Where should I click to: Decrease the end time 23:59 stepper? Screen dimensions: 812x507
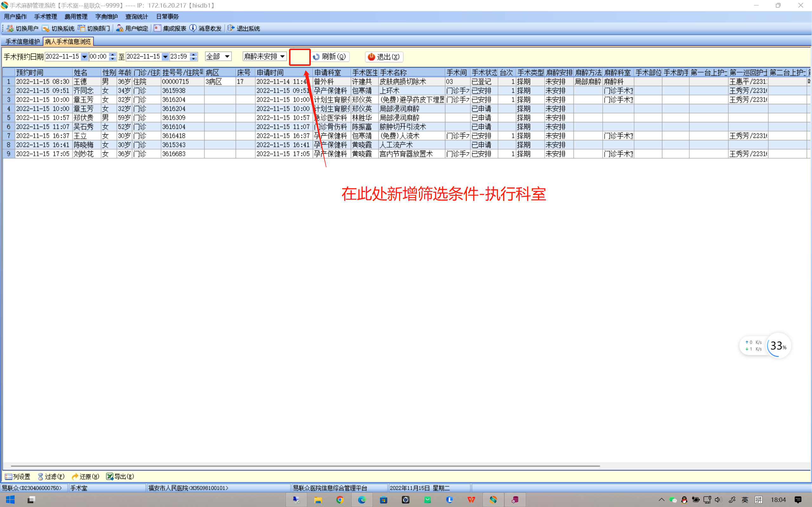click(193, 59)
